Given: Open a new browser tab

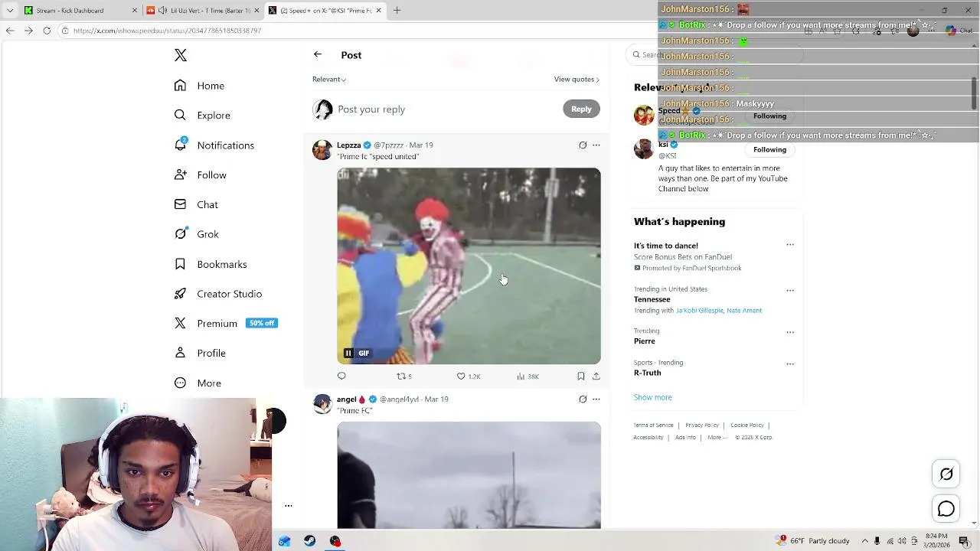Looking at the screenshot, I should pos(397,11).
